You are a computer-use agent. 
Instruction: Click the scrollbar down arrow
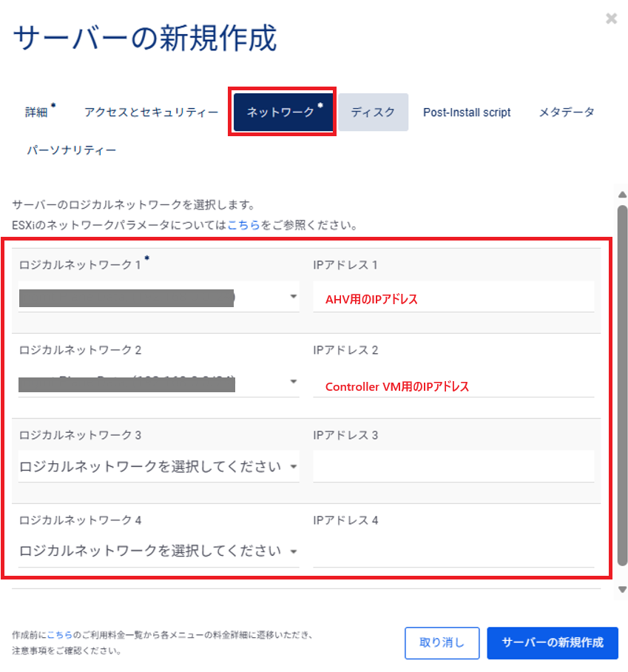tap(622, 589)
